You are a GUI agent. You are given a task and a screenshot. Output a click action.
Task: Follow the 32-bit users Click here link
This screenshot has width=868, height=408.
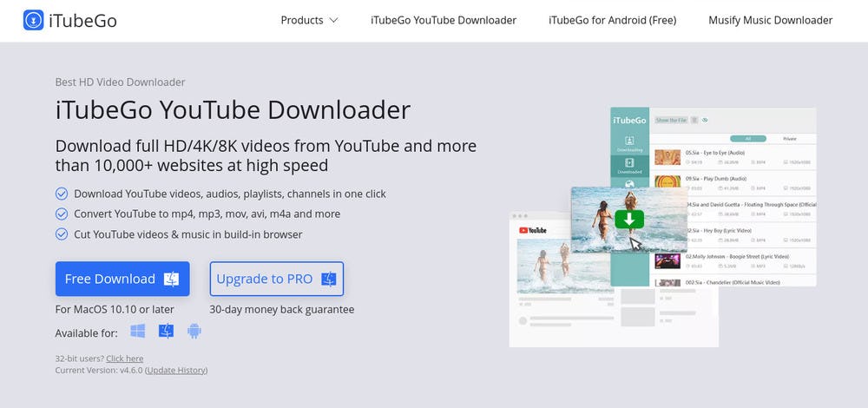[x=124, y=359]
